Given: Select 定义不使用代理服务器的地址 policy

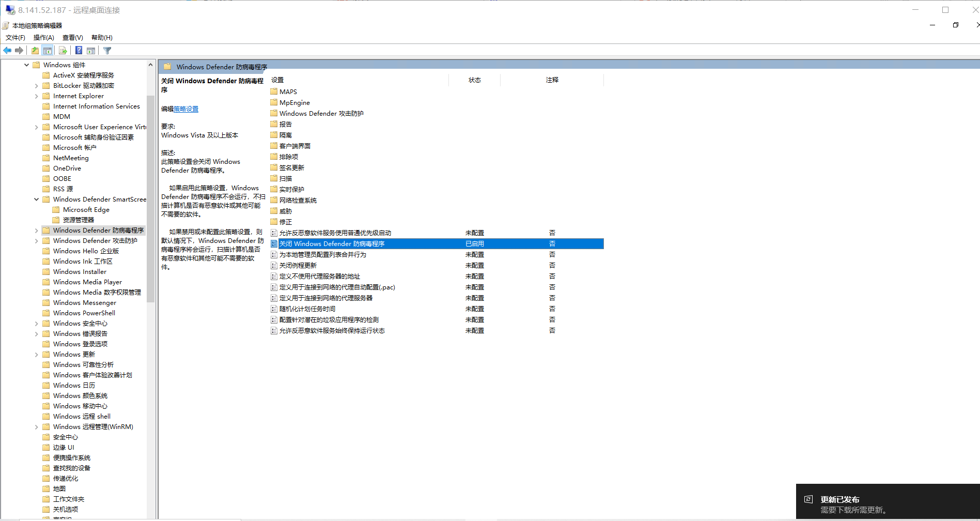Looking at the screenshot, I should coord(320,277).
